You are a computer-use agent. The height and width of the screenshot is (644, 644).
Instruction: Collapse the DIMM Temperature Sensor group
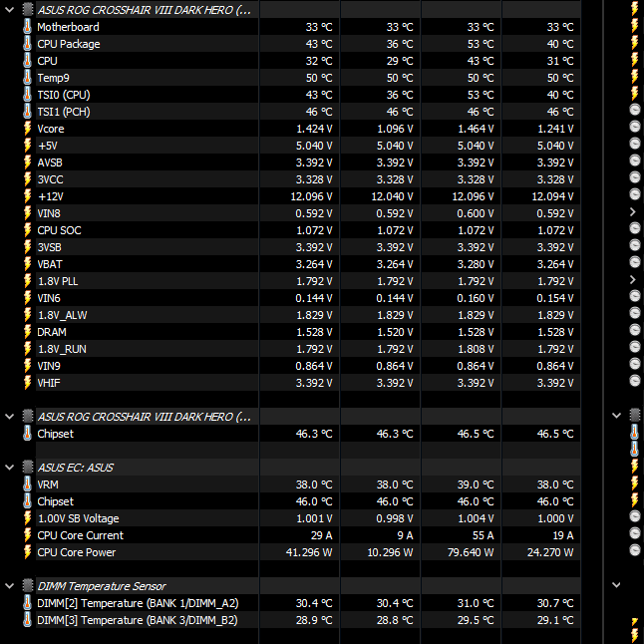(9, 586)
